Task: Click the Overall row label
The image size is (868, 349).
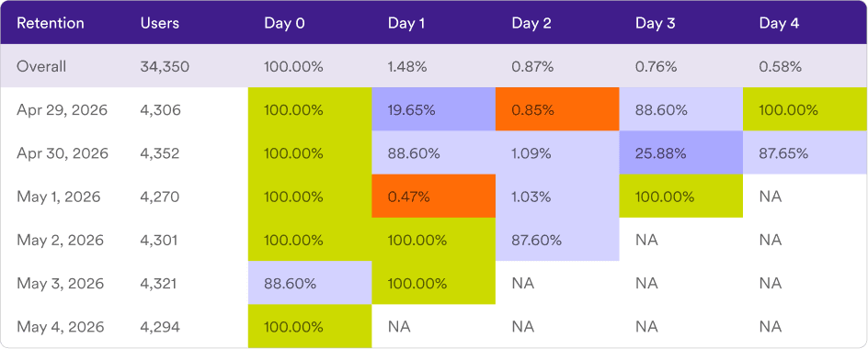Action: (x=41, y=67)
